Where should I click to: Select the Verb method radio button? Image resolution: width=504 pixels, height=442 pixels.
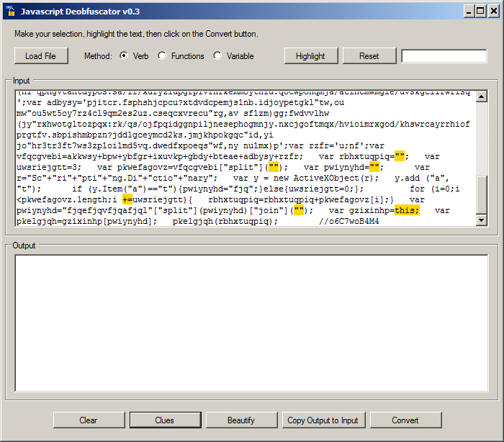[x=124, y=55]
